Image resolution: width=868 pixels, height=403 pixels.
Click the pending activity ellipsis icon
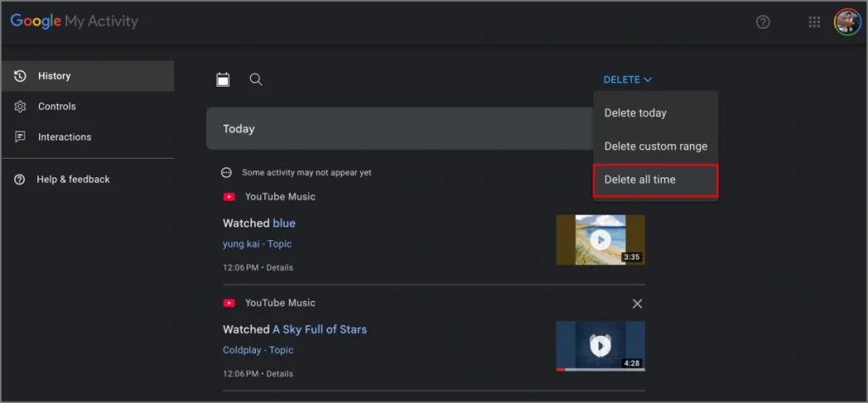tap(225, 173)
